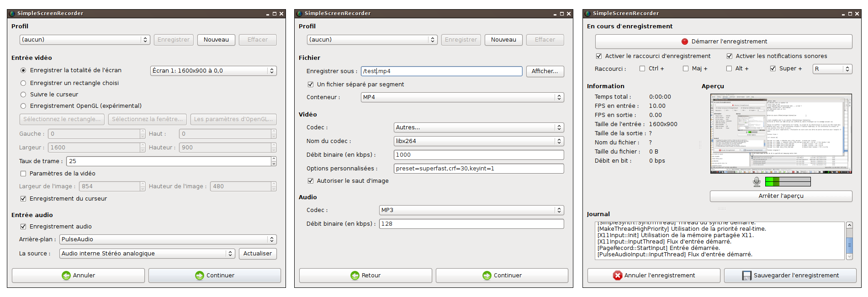The width and height of the screenshot is (868, 297).
Task: Open Arrière-plan PulseAudio dropdown
Action: 168,239
